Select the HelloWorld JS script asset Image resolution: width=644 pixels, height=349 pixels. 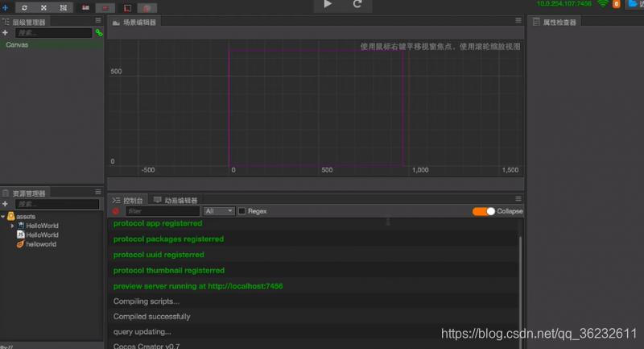38,235
